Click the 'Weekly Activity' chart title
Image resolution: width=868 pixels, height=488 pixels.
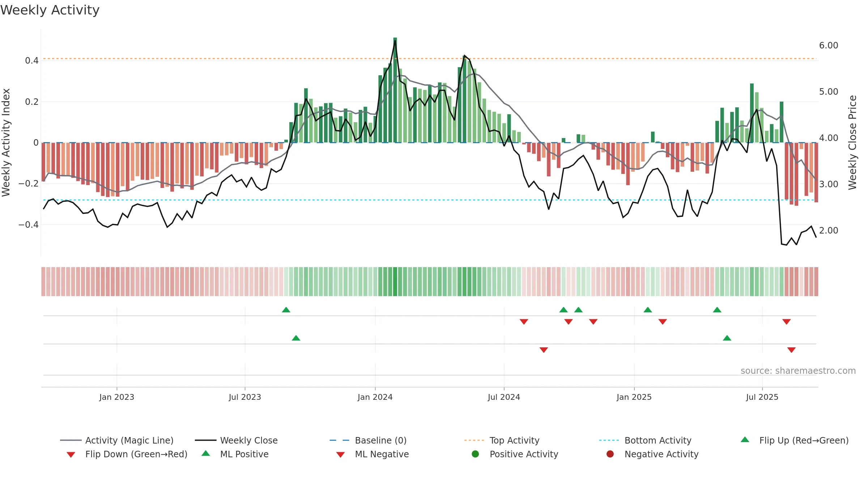(50, 10)
